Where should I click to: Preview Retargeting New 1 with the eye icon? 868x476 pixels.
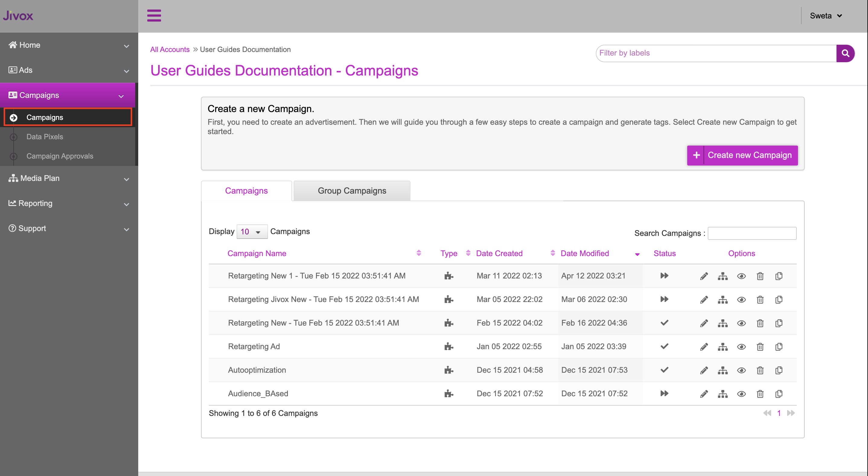741,276
